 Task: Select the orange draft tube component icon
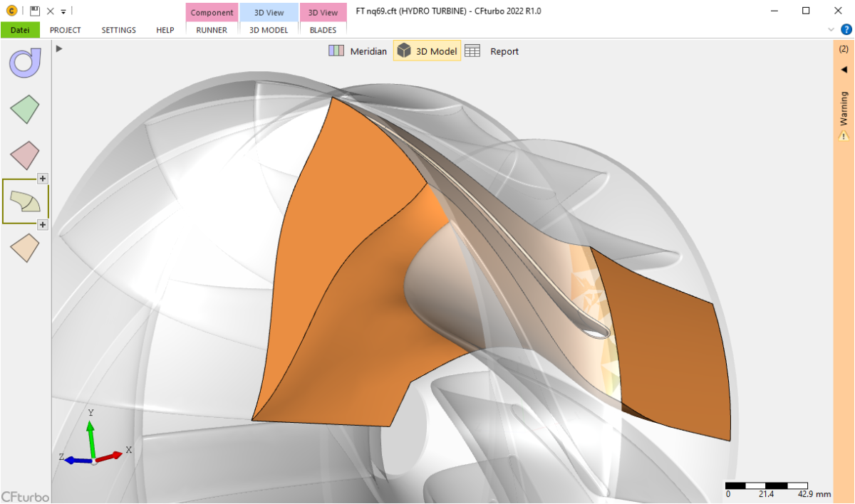click(x=25, y=248)
